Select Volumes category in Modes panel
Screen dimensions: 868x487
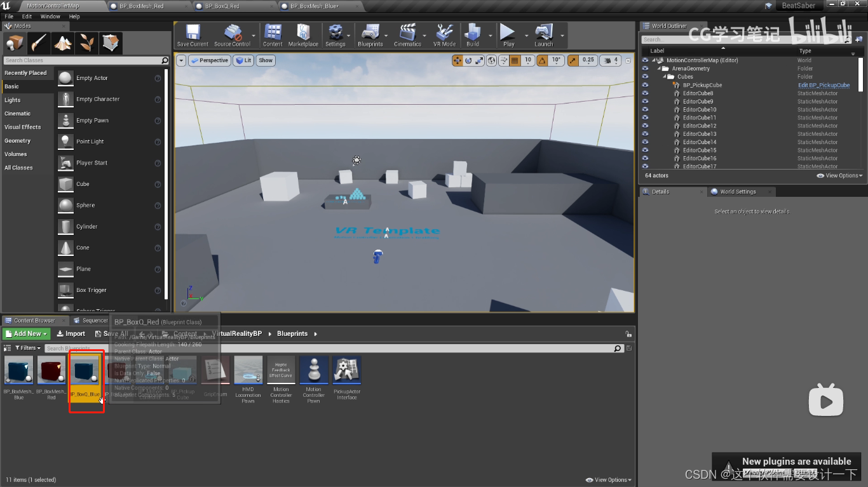(x=28, y=154)
